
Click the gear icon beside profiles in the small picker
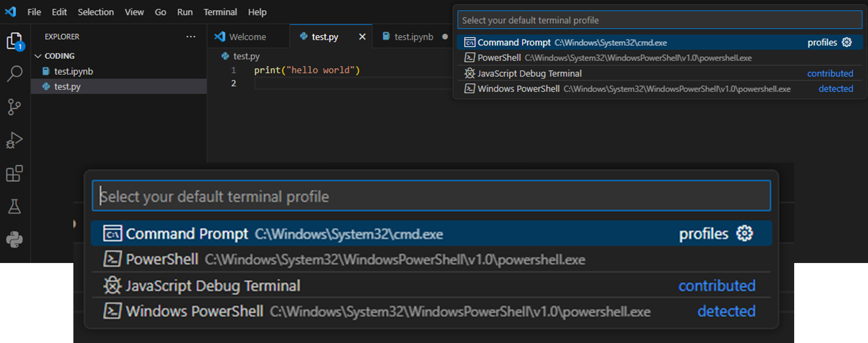click(x=847, y=42)
